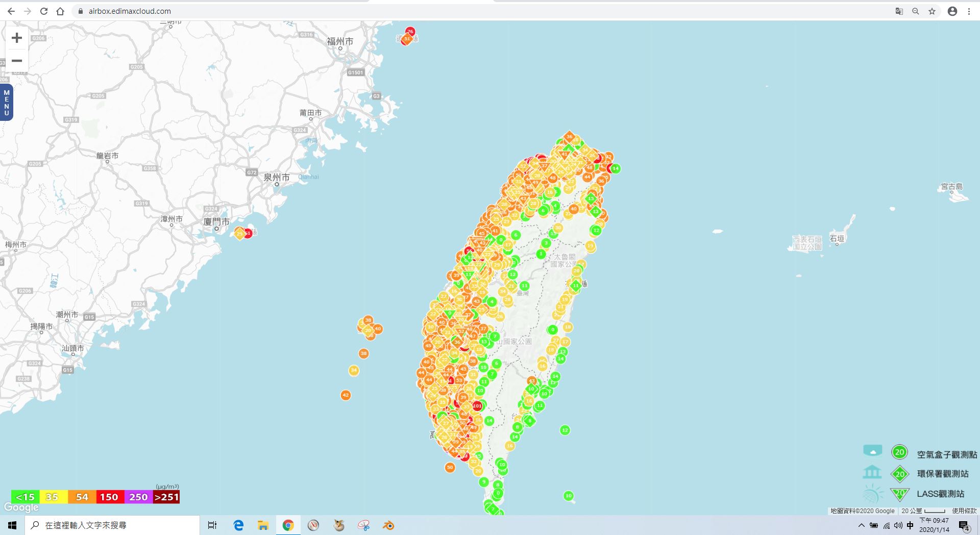Open volume control in system tray
Screen dimensions: 980x535
tap(898, 525)
